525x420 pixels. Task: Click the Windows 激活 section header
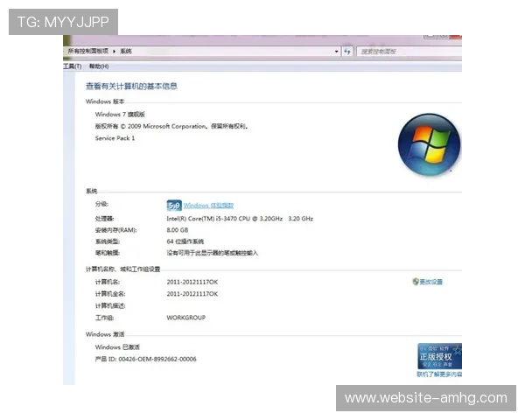105,334
